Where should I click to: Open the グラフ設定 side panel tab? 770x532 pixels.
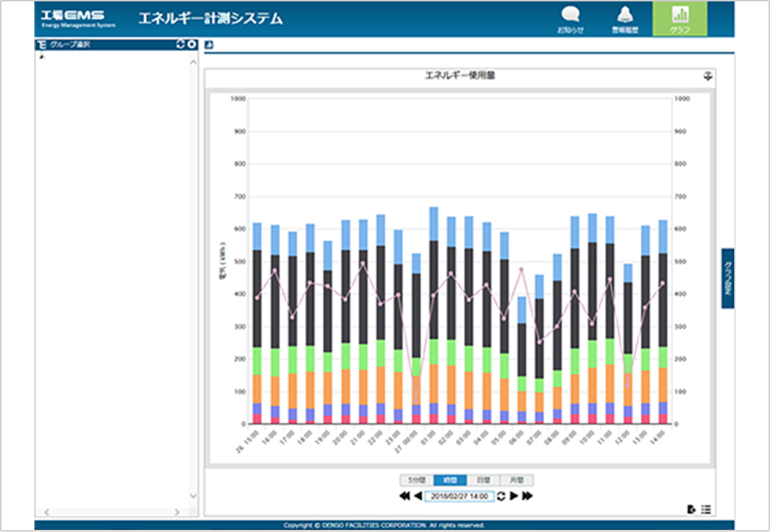728,278
